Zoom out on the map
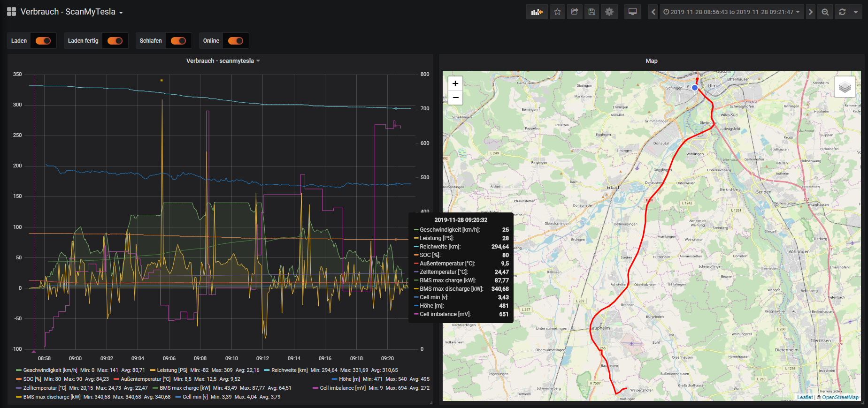The height and width of the screenshot is (408, 868). click(455, 98)
